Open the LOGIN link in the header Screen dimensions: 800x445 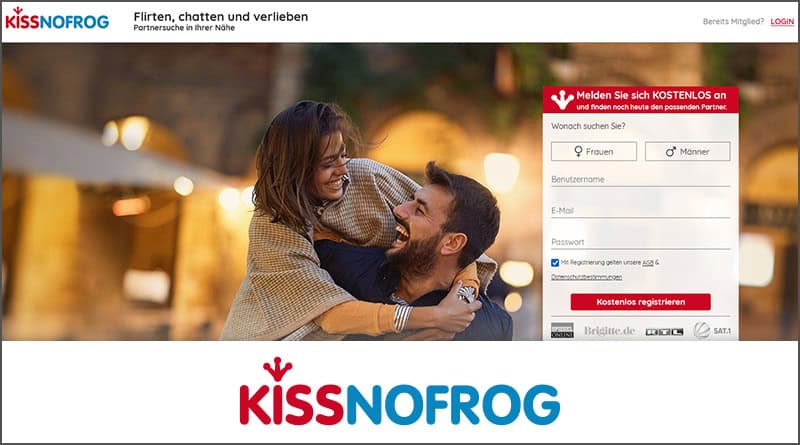tap(782, 21)
